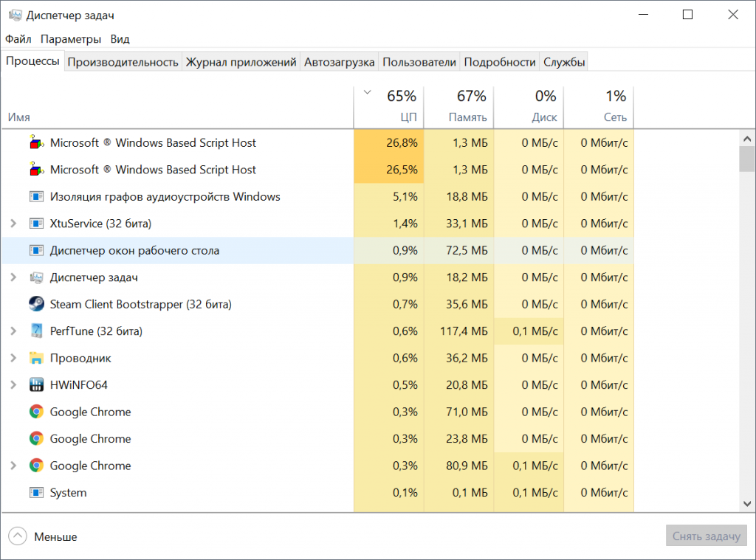The height and width of the screenshot is (560, 756).
Task: Click the System process icon
Action: tap(36, 493)
